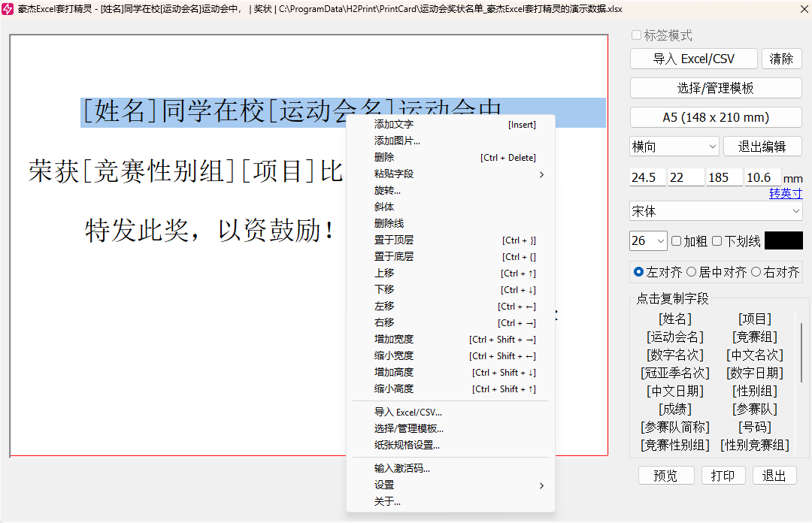Select 删除 in the context menu
The height and width of the screenshot is (523, 812).
click(450, 157)
